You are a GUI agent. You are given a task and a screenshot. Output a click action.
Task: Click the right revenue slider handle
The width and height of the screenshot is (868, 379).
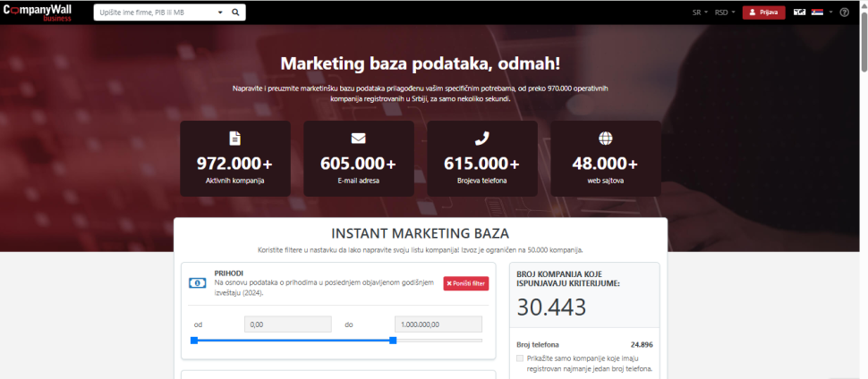(393, 340)
